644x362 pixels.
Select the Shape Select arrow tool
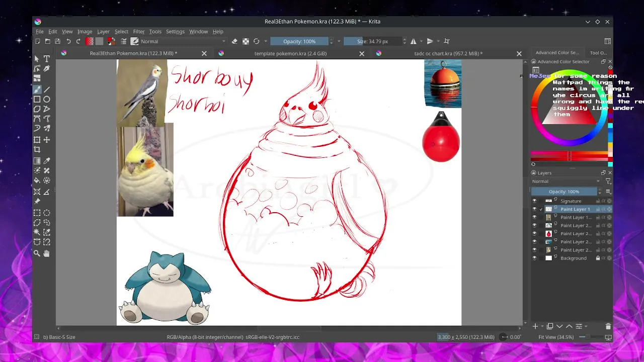37,59
